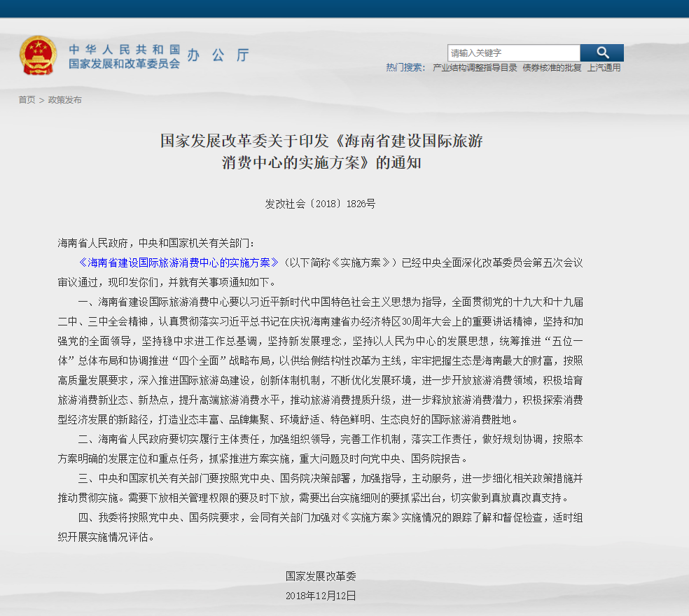Click the 热门搜索 label
Viewport: 689px width, 616px height.
(x=405, y=68)
